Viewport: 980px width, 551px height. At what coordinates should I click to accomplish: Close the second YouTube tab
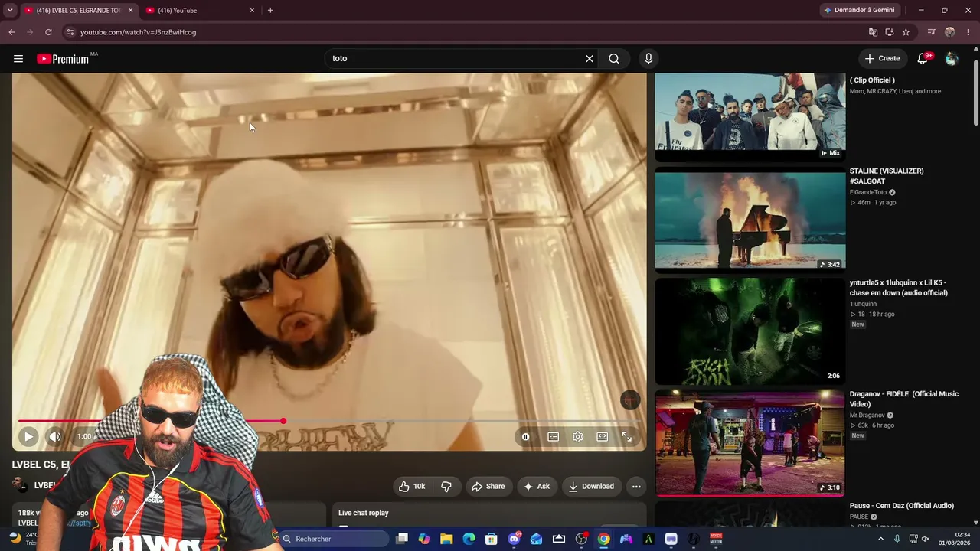(x=252, y=11)
